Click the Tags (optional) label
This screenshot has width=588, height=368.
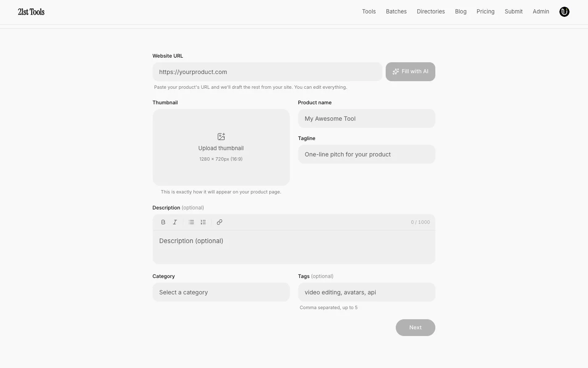[316, 276]
